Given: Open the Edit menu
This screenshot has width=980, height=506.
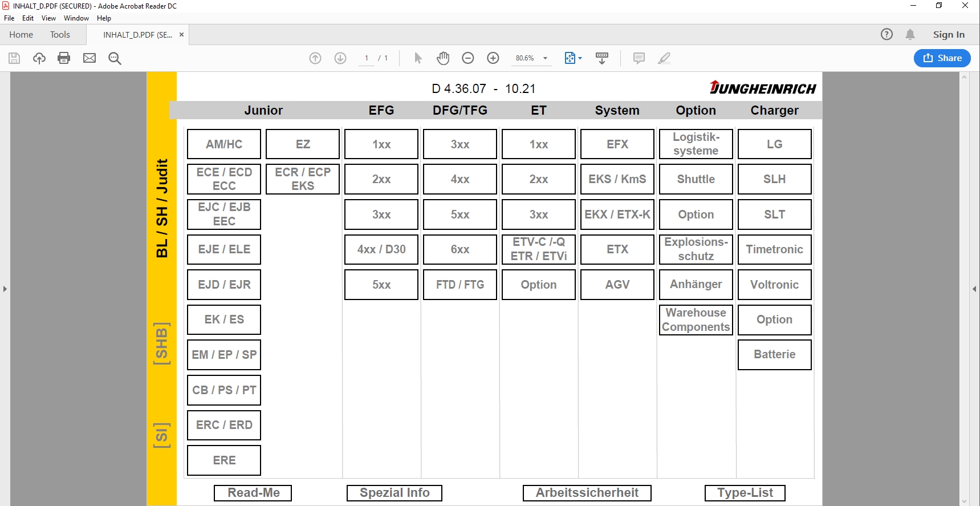Looking at the screenshot, I should tap(28, 18).
